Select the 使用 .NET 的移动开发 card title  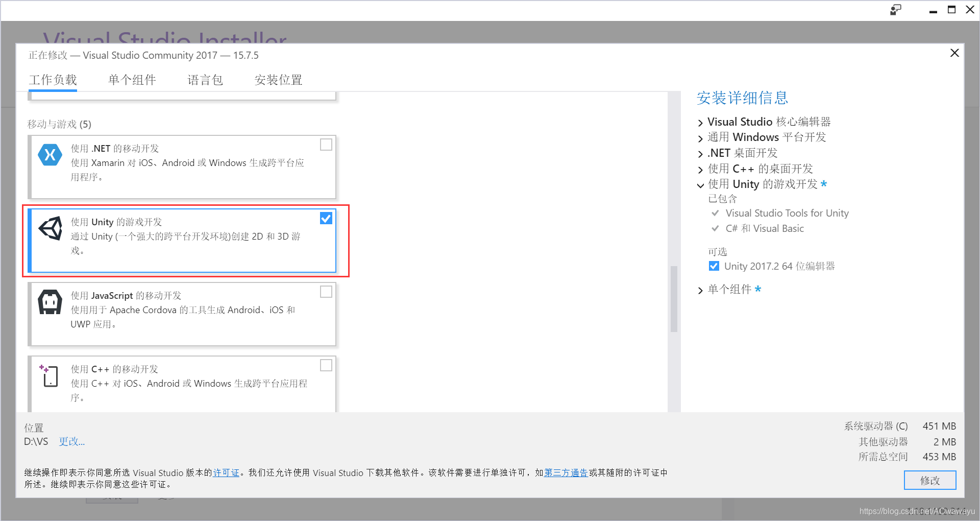click(115, 148)
